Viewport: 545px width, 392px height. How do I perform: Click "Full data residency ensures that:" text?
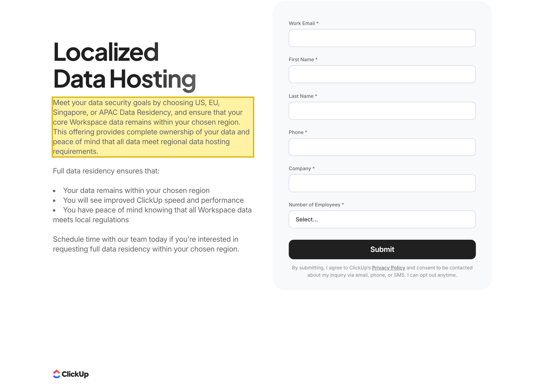pyautogui.click(x=106, y=171)
